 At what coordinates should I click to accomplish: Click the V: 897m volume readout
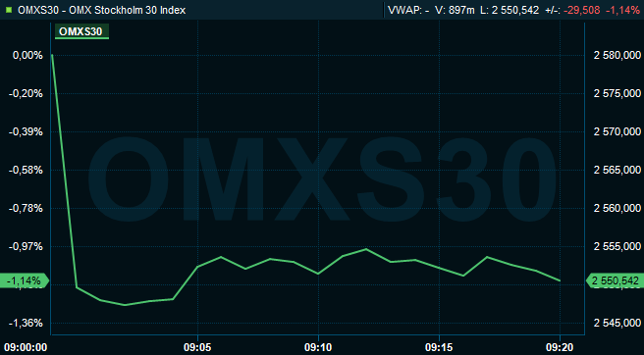(x=455, y=10)
